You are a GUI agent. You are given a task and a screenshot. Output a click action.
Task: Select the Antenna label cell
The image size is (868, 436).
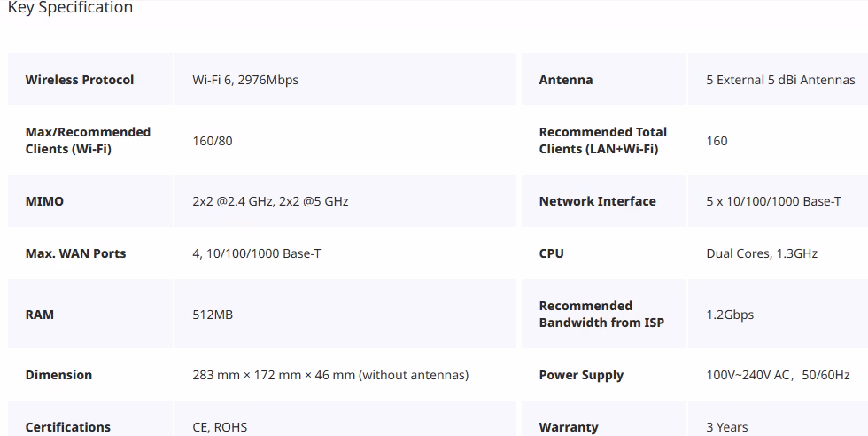coord(604,79)
